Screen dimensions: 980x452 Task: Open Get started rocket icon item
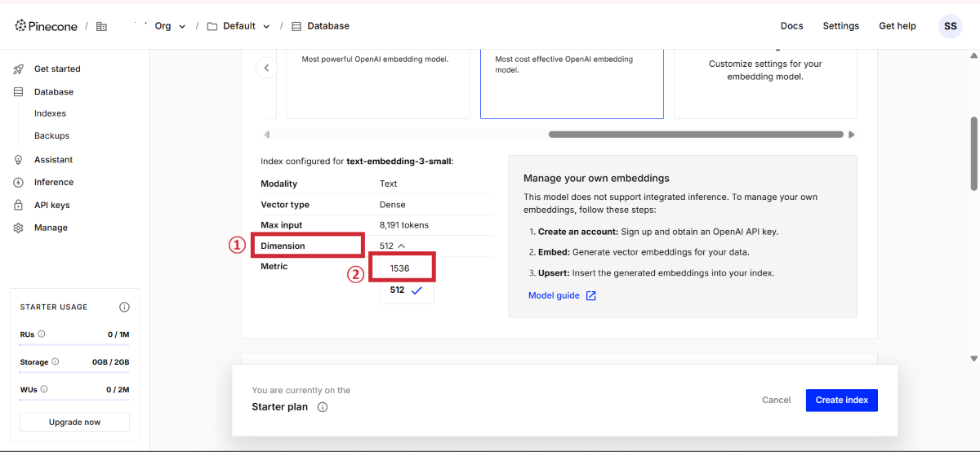[x=19, y=69]
